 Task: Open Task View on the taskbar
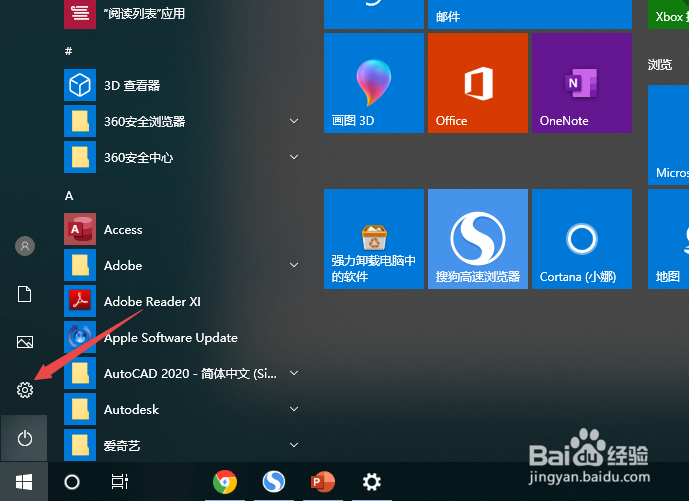coord(120,482)
